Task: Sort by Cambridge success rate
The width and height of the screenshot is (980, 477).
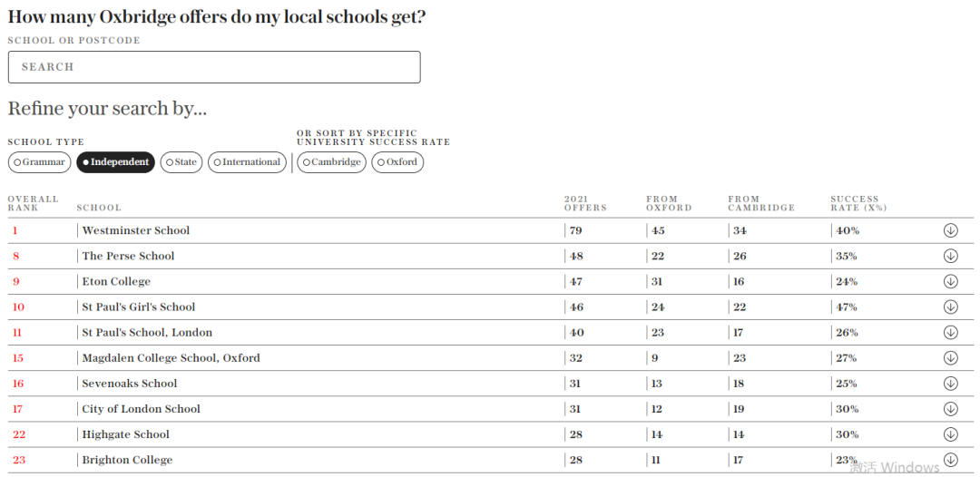Action: (331, 162)
